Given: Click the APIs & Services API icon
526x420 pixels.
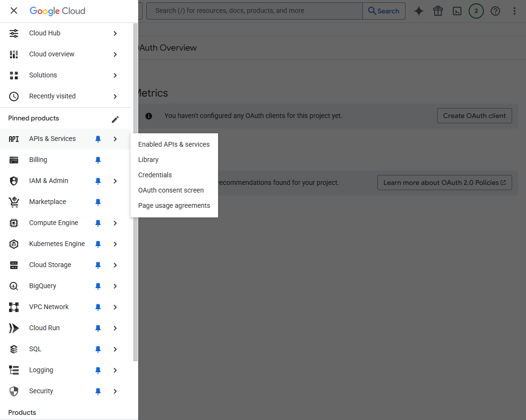Looking at the screenshot, I should [14, 139].
